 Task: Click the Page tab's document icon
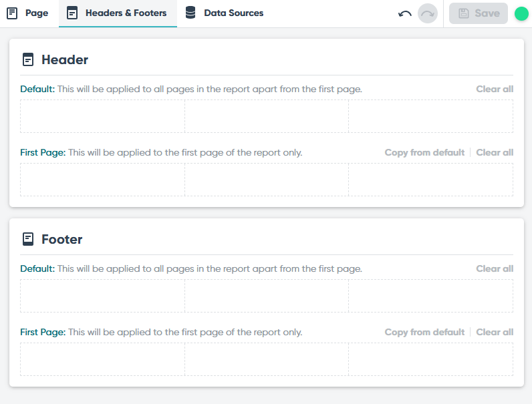coord(12,13)
